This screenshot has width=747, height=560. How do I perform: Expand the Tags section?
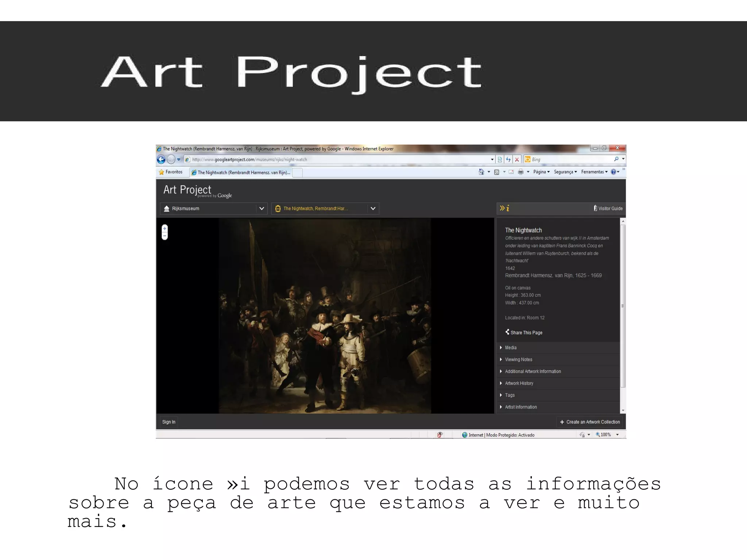click(x=558, y=395)
